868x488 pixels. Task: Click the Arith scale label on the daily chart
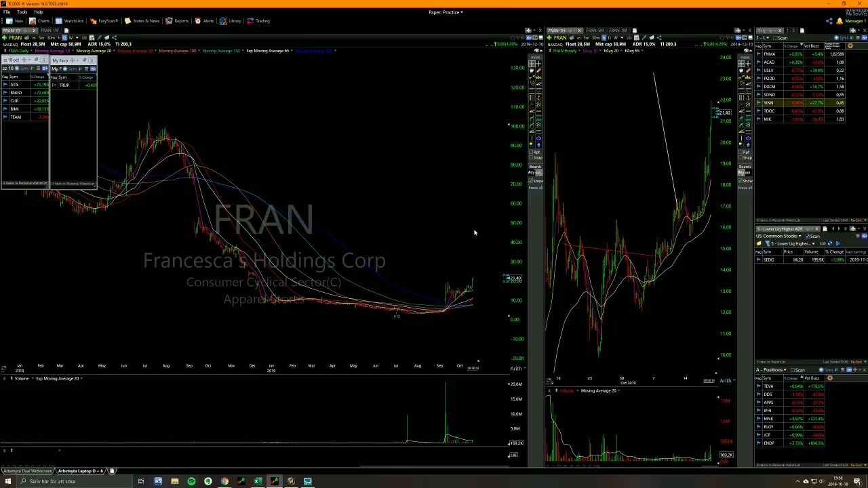pos(516,369)
